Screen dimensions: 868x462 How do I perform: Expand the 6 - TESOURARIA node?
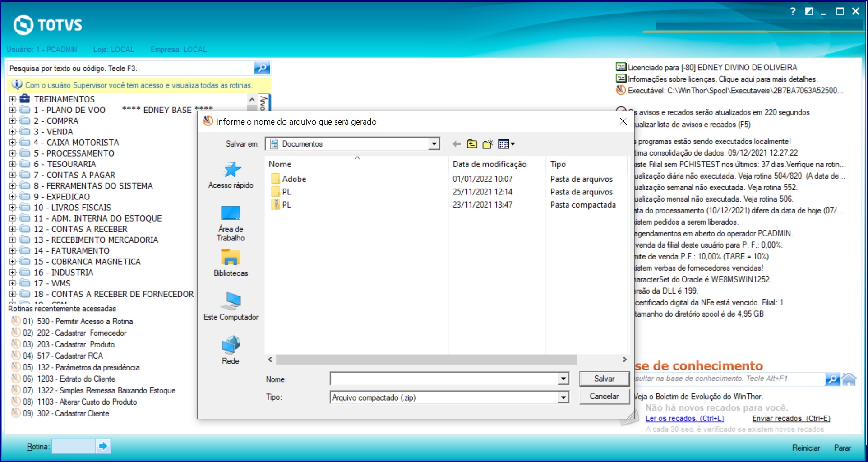coord(13,164)
